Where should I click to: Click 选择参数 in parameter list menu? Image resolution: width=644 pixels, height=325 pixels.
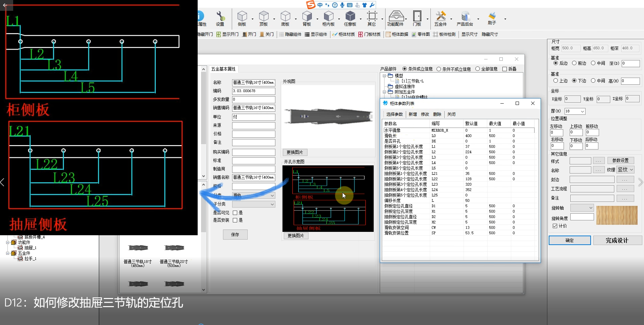click(x=394, y=114)
